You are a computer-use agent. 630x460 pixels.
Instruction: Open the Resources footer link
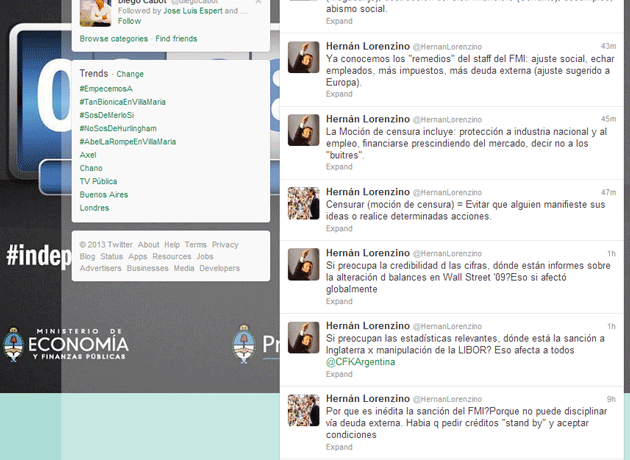pyautogui.click(x=172, y=256)
